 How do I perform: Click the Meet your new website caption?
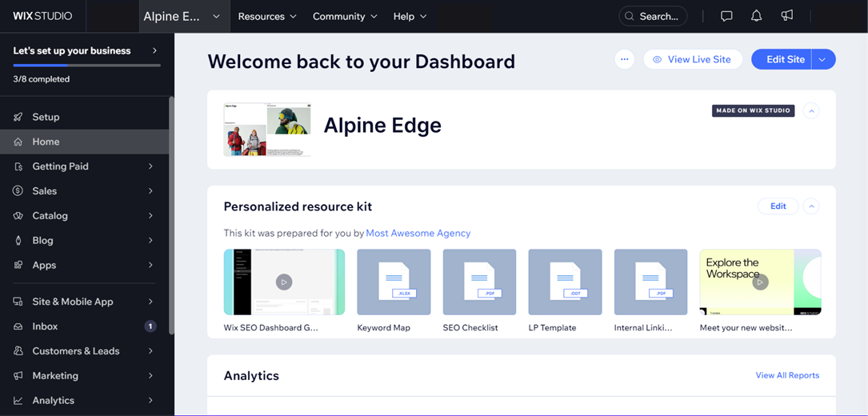(x=746, y=327)
